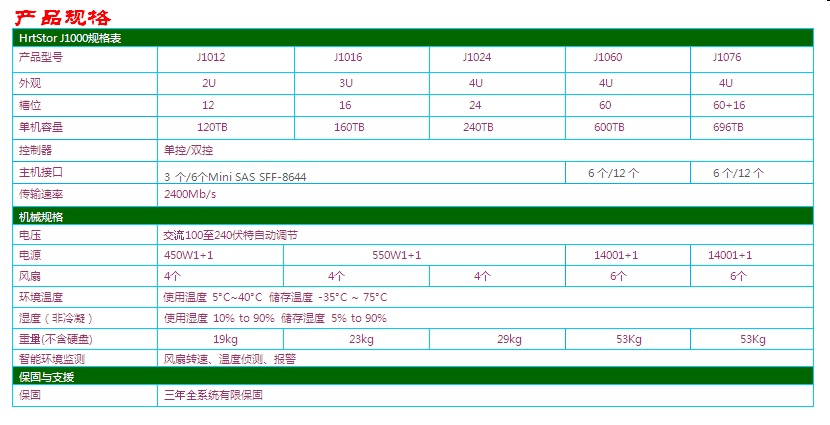Click the 2400Mb/s transfer rate value
The width and height of the screenshot is (830, 425).
coord(190,194)
